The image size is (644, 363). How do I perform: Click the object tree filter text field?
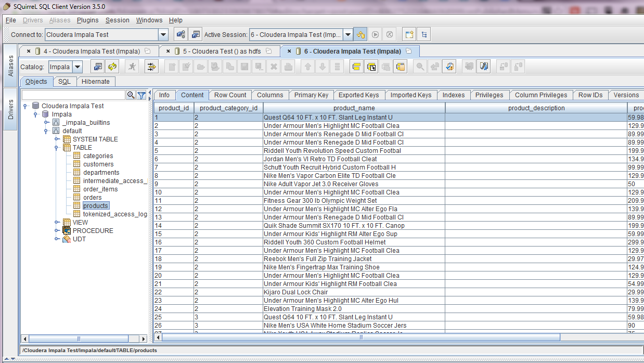pos(73,95)
